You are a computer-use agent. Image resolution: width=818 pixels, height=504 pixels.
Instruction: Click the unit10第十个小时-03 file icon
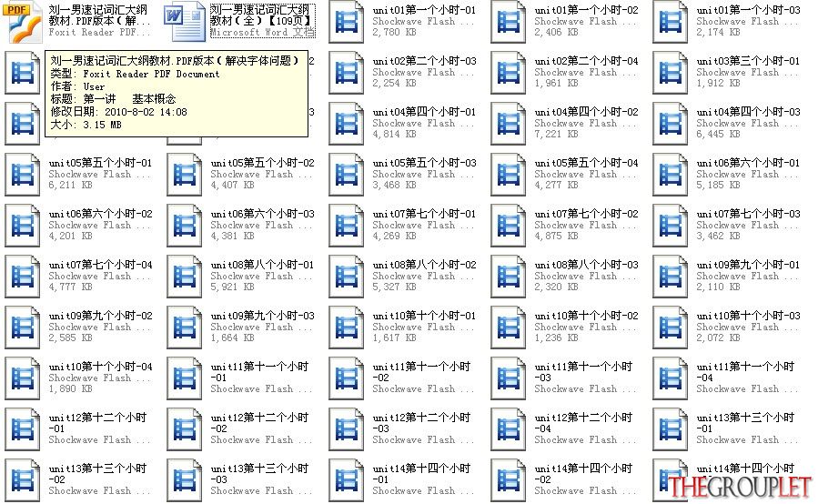671,328
